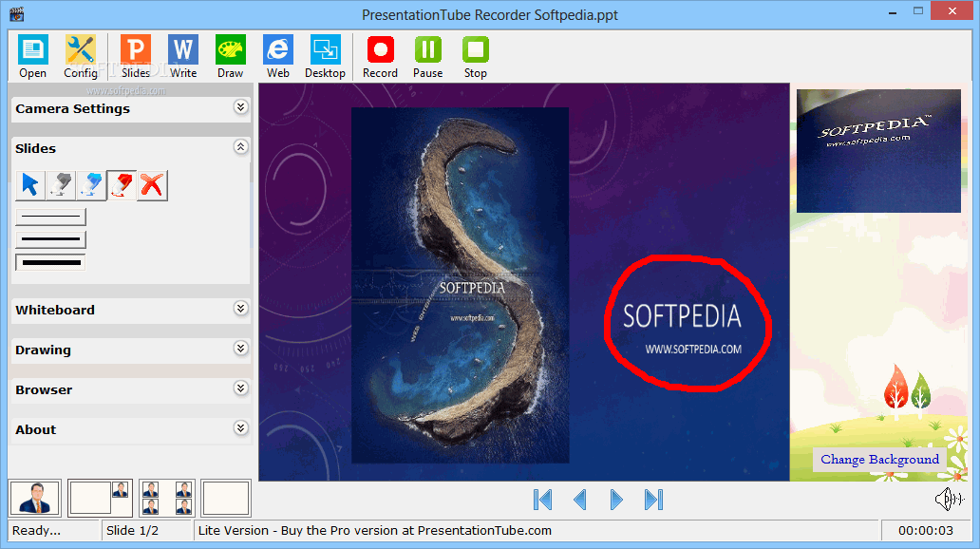The width and height of the screenshot is (980, 549).
Task: Click the Ready... status text
Action: (x=36, y=531)
